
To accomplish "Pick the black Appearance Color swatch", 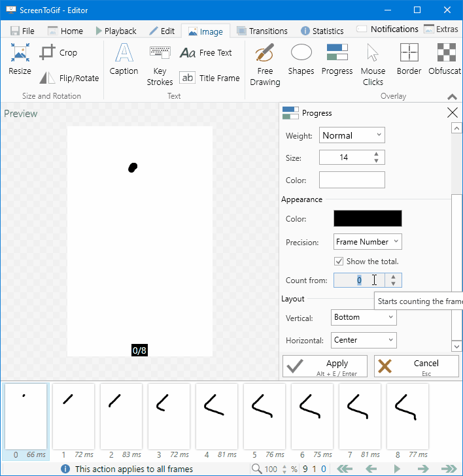I will pos(368,218).
